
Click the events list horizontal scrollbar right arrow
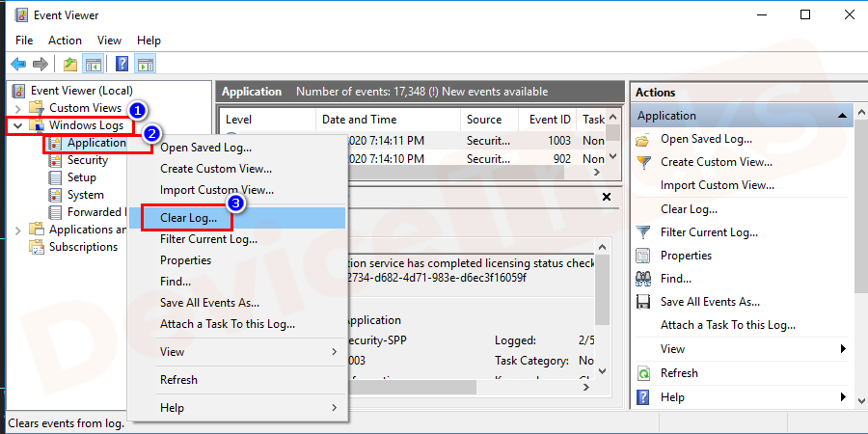click(597, 173)
